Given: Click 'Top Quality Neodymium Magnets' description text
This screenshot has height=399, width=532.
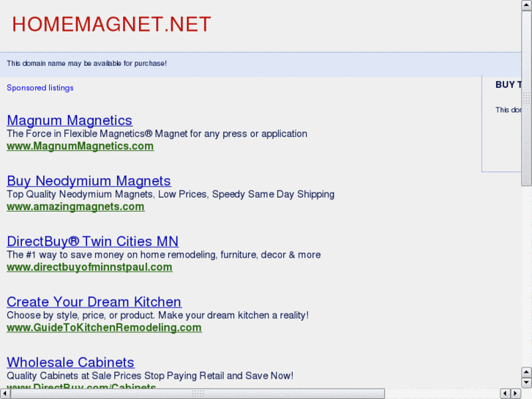Looking at the screenshot, I should point(171,194).
